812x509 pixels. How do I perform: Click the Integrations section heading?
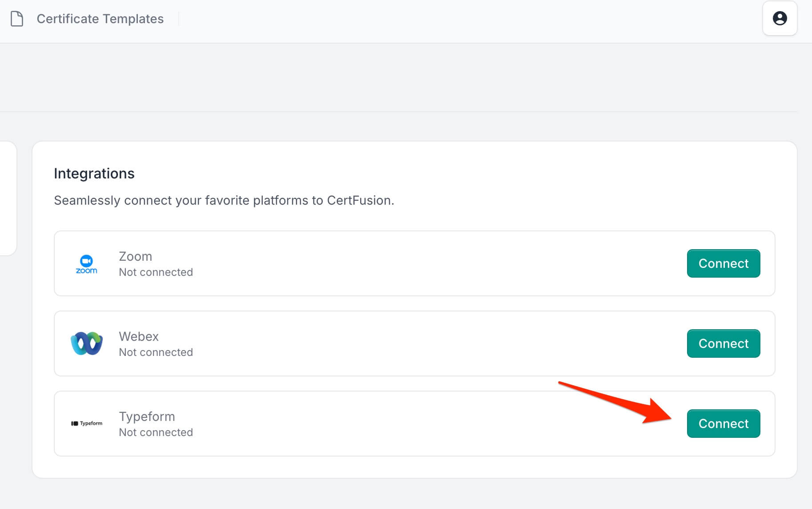[x=94, y=174]
